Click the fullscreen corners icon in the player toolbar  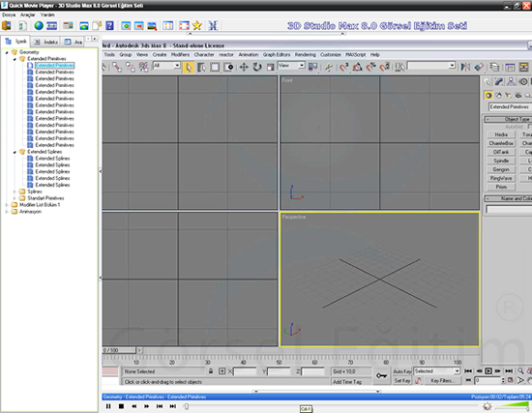184,25
